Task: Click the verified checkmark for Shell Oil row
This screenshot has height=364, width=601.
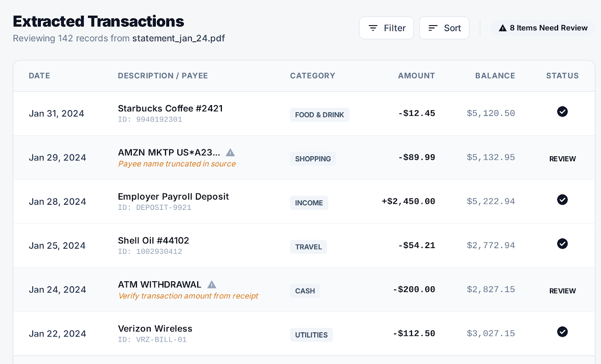Action: click(562, 244)
